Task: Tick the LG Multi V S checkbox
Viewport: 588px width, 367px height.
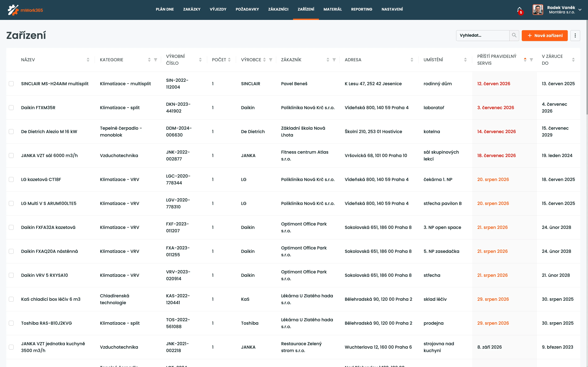Action: tap(11, 203)
